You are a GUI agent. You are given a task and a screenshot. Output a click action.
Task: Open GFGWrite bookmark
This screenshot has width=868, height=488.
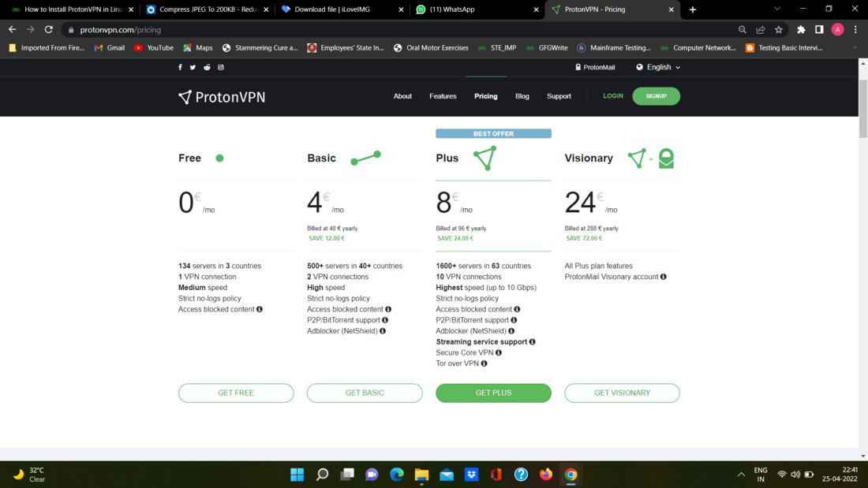pos(547,47)
